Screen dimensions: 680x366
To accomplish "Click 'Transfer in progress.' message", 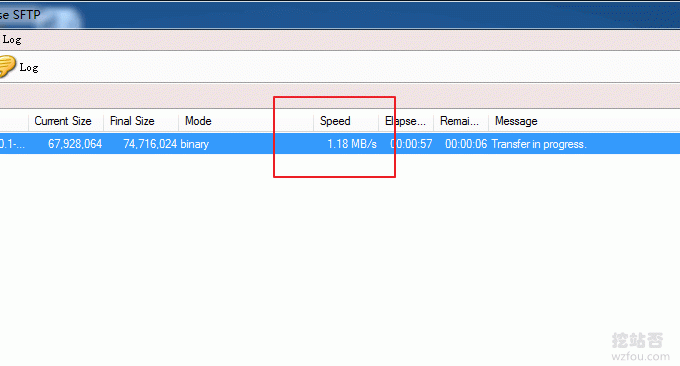I will [539, 144].
